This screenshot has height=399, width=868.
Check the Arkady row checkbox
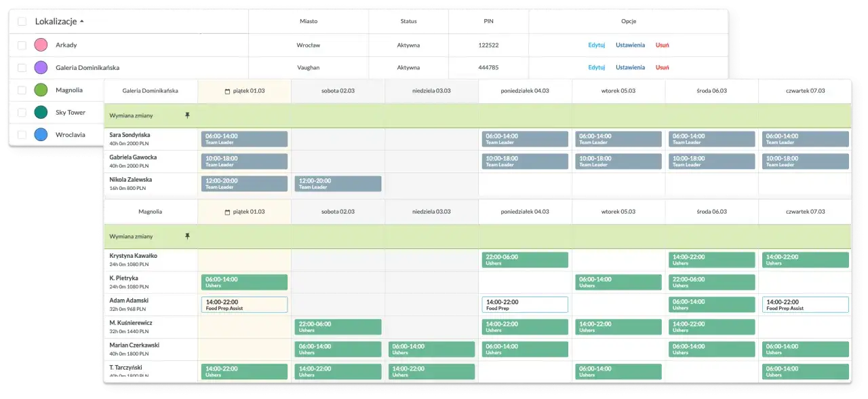coord(22,45)
